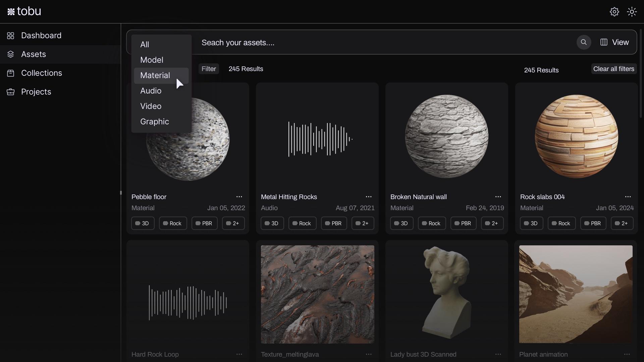
Task: Click the Rock slabs 004 title
Action: coord(542,197)
